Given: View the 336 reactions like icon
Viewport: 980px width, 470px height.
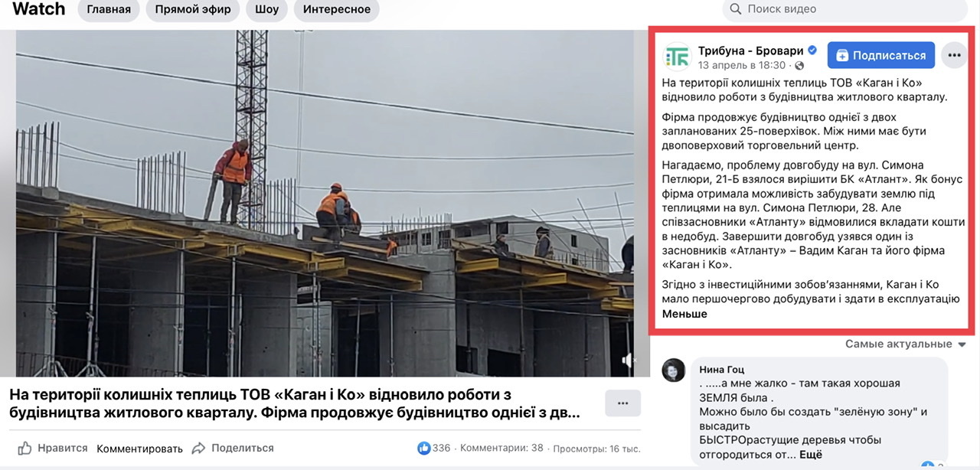Looking at the screenshot, I should 423,448.
